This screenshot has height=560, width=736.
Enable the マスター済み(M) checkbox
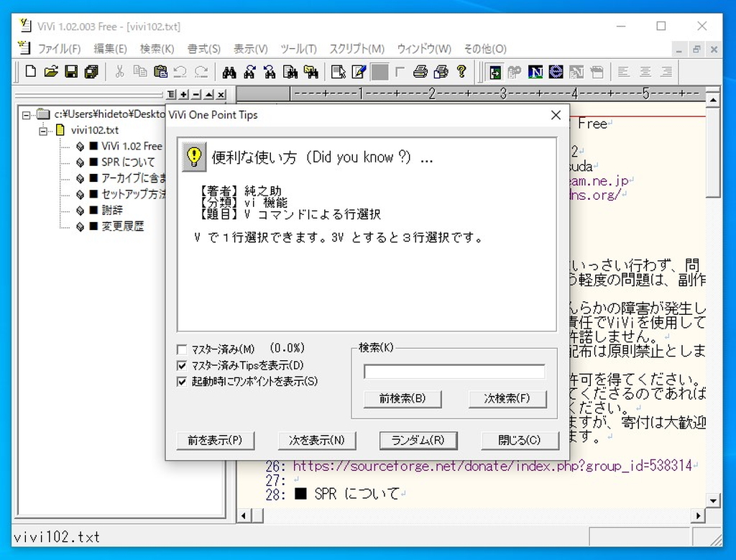pyautogui.click(x=181, y=349)
